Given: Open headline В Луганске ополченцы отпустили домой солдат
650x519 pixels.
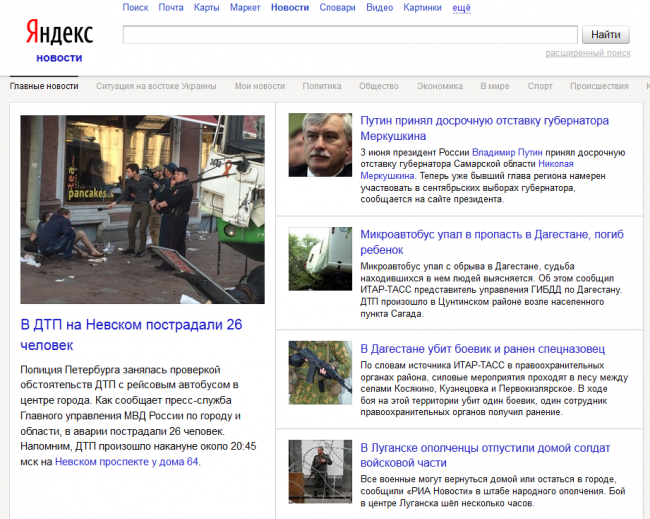Looking at the screenshot, I should 485,455.
